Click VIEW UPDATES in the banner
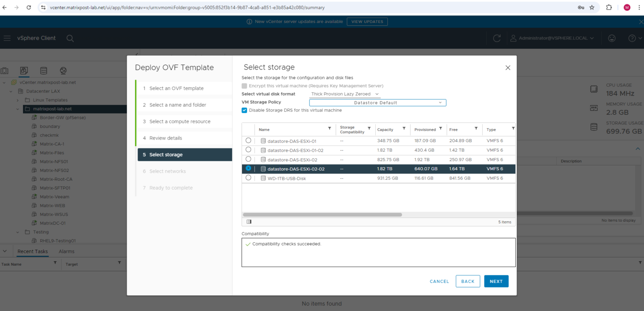Screen dimensions: 644x311 pos(367,21)
